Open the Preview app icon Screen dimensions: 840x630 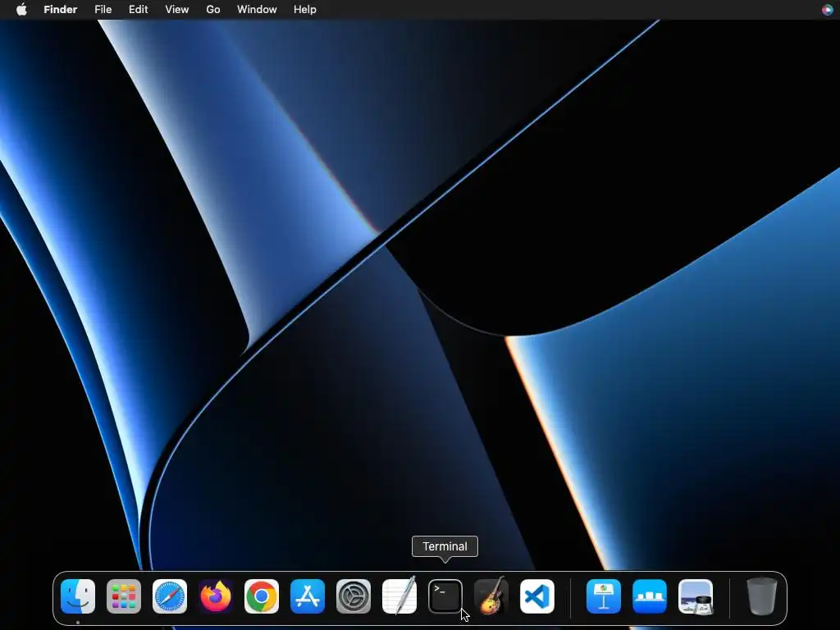[x=696, y=596]
